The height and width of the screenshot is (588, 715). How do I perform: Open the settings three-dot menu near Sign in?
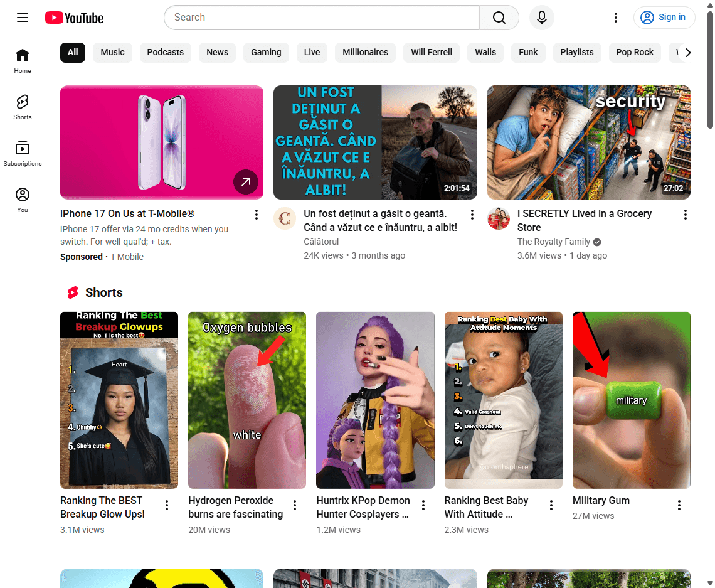616,18
